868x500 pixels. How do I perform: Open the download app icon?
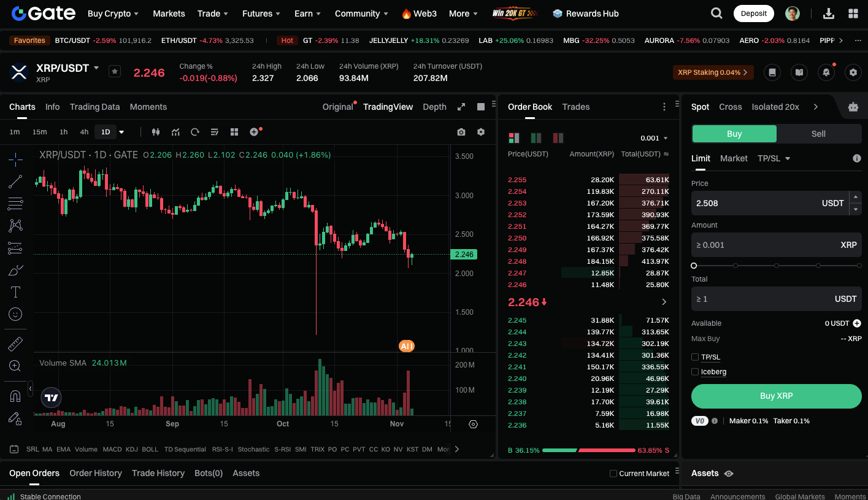828,13
